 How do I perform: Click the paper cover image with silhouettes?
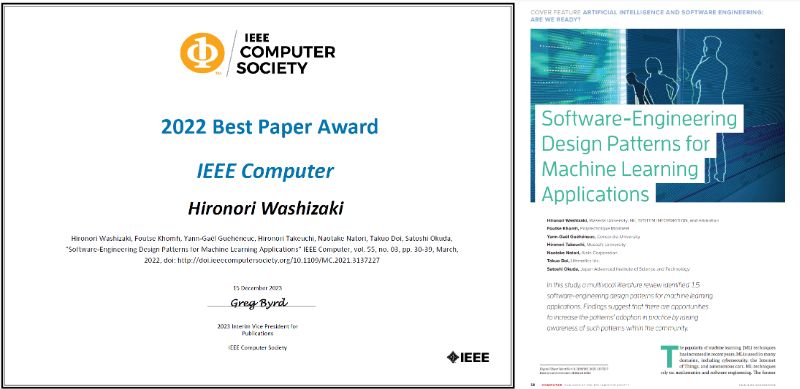point(657,115)
